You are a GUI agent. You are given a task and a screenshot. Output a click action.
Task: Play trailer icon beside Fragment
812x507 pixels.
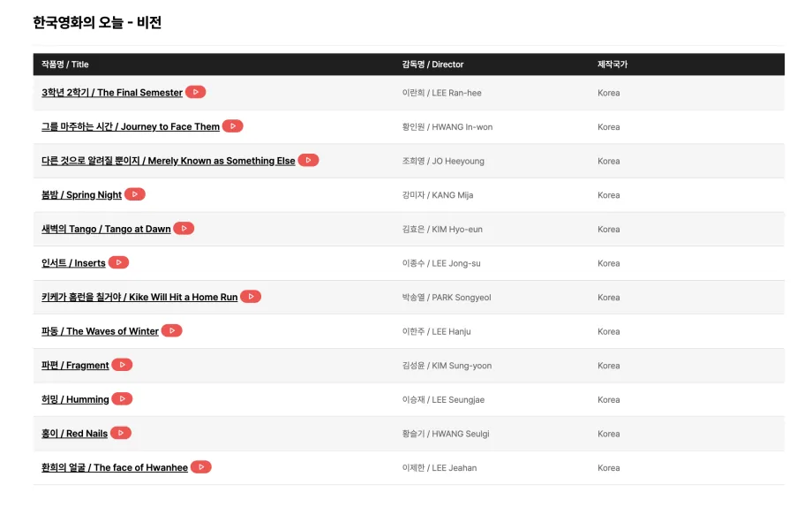[122, 365]
